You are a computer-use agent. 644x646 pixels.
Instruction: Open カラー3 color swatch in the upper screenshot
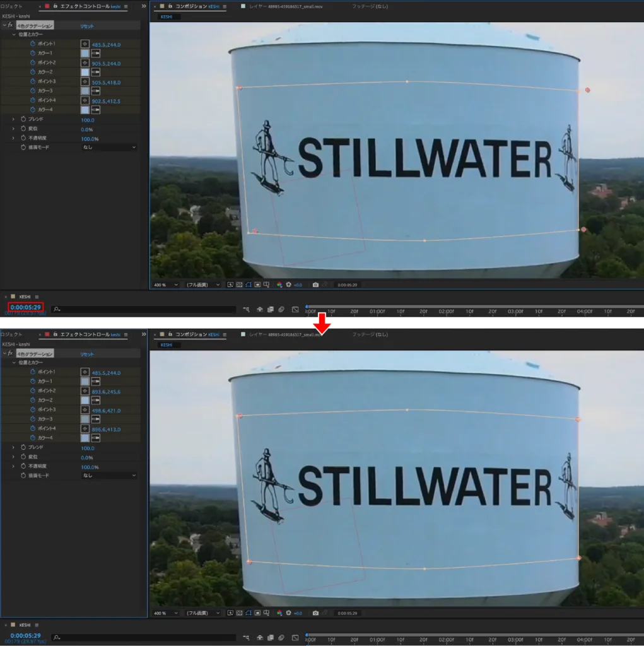click(85, 91)
